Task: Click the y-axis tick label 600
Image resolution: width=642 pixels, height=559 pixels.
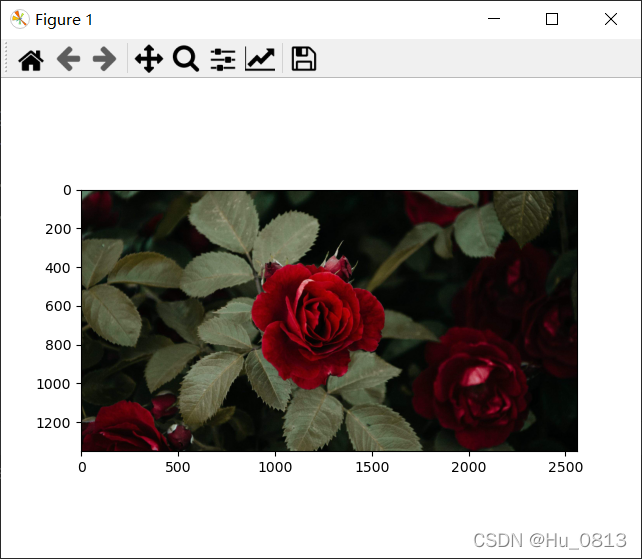Action: (x=58, y=307)
